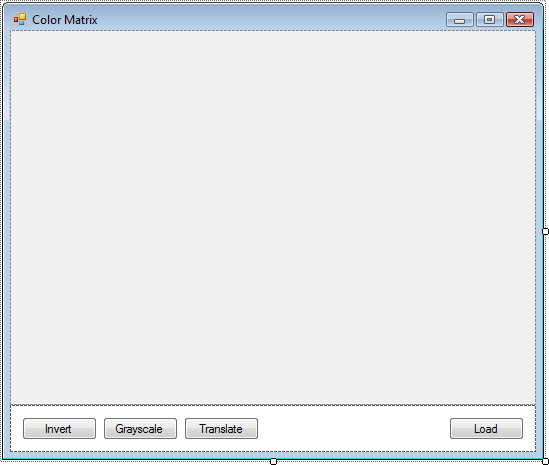
Task: Select the right-edge sizing handle of the form
Action: click(x=545, y=231)
